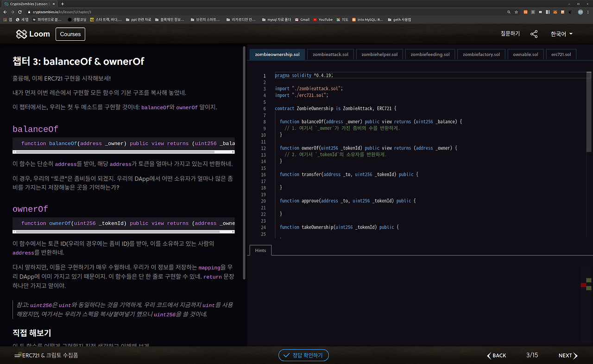
Task: Open the hamburger lesson menu icon
Action: click(17, 356)
